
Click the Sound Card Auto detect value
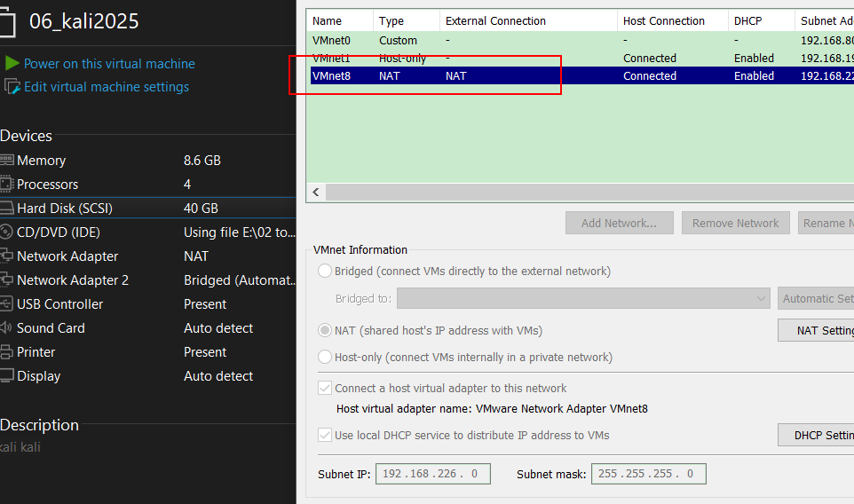pyautogui.click(x=218, y=327)
